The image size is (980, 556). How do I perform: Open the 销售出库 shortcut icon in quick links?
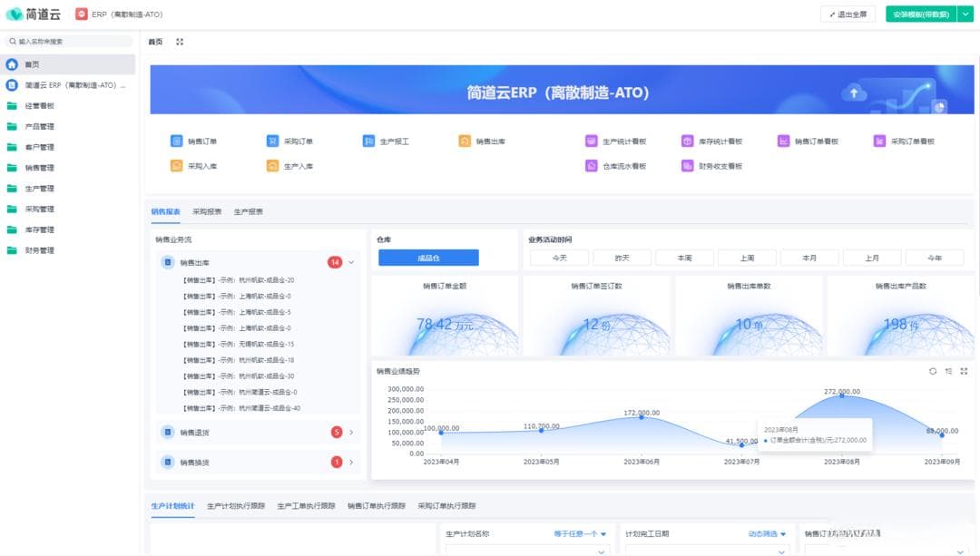(x=465, y=141)
